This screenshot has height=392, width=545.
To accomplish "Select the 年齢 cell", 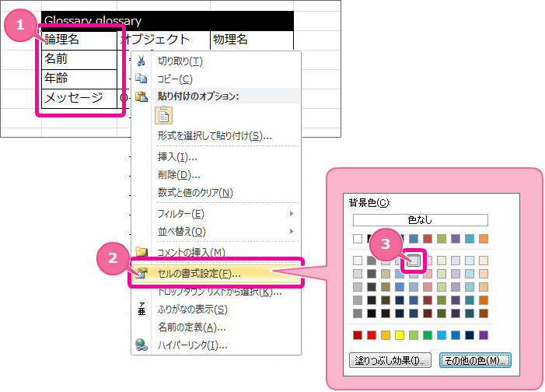I will [79, 79].
